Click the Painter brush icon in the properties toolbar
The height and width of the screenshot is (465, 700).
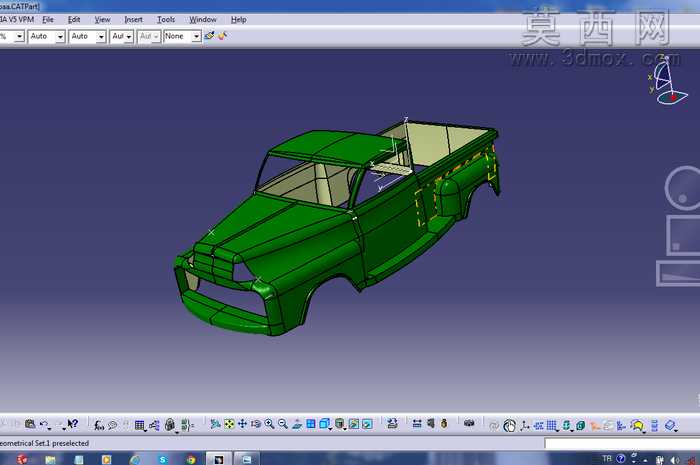point(209,36)
